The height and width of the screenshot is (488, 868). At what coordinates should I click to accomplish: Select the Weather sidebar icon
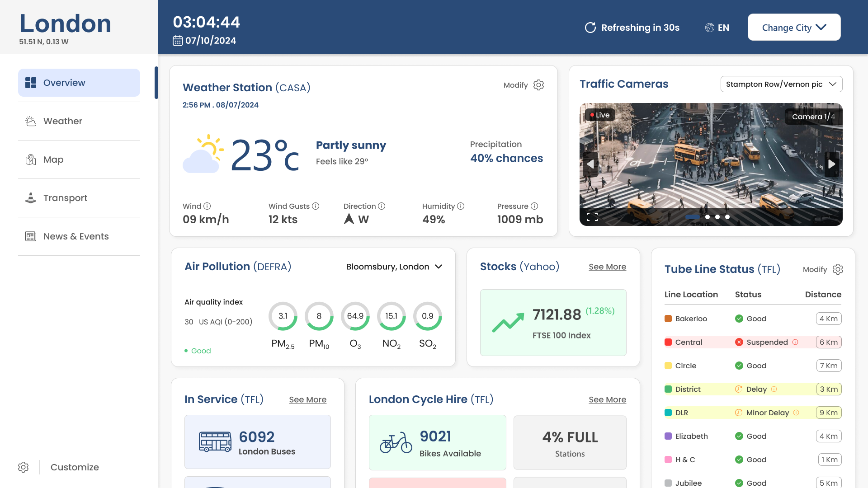pos(30,121)
